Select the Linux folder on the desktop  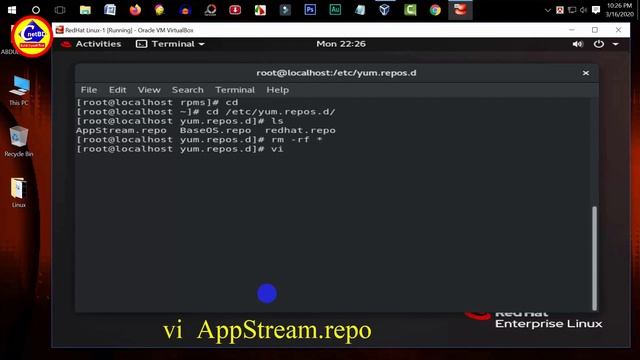coord(19,193)
